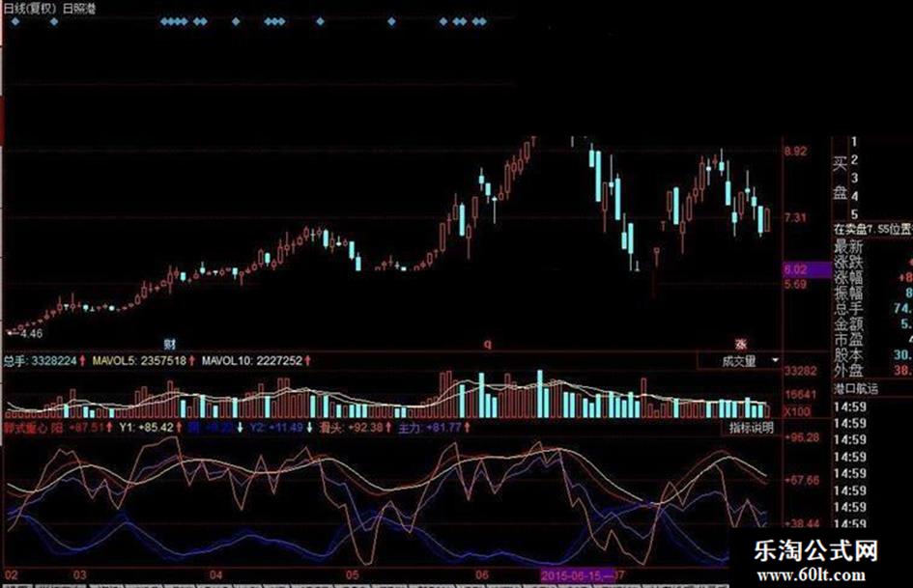Click the +67.66 indicator axis label
Viewport: 913px width, 588px height.
click(801, 480)
